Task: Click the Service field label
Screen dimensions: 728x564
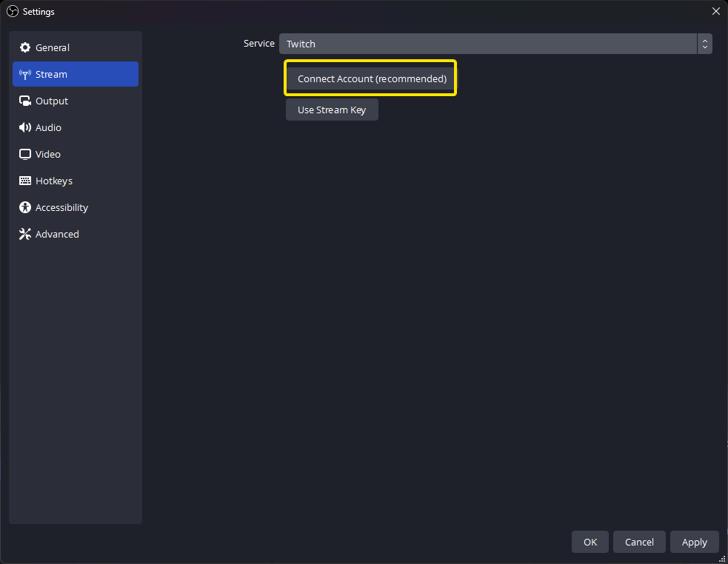Action: (x=258, y=44)
